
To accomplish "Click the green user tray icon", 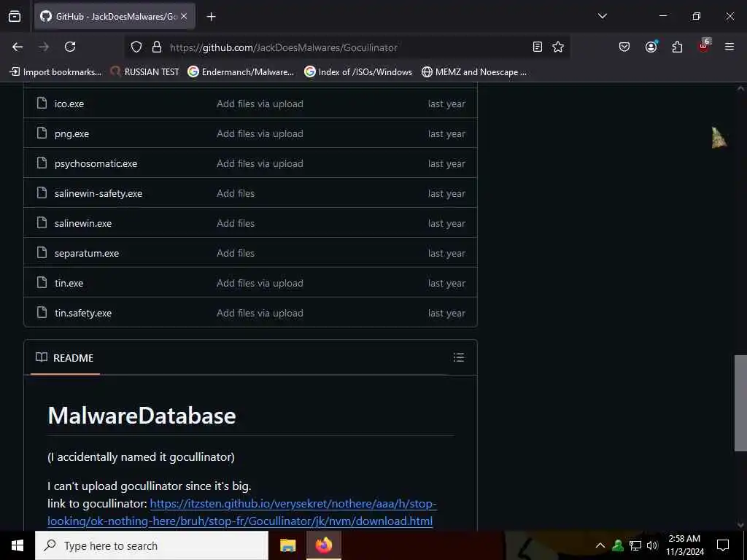I will click(x=618, y=545).
